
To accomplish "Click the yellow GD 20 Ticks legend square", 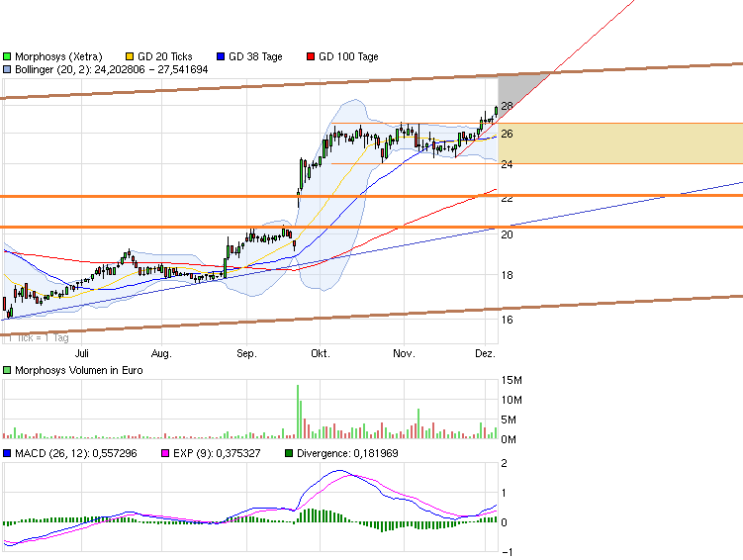I will [130, 57].
